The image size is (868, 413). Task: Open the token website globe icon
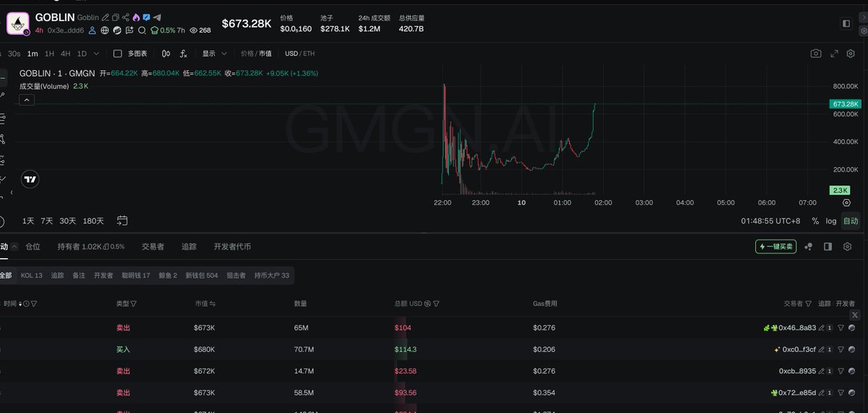pos(105,30)
